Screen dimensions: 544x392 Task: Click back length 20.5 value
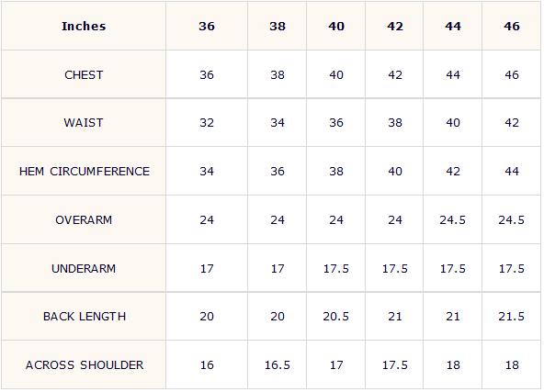335,317
